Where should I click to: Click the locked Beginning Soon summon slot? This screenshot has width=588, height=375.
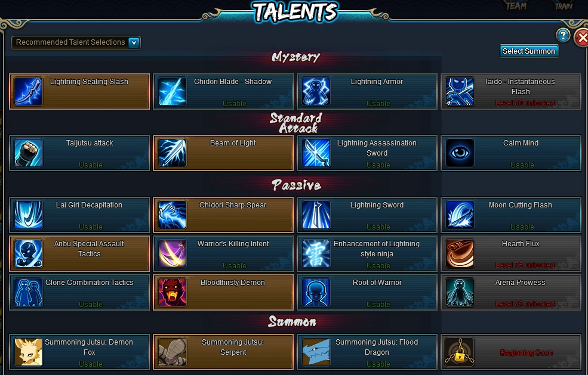pyautogui.click(x=511, y=352)
